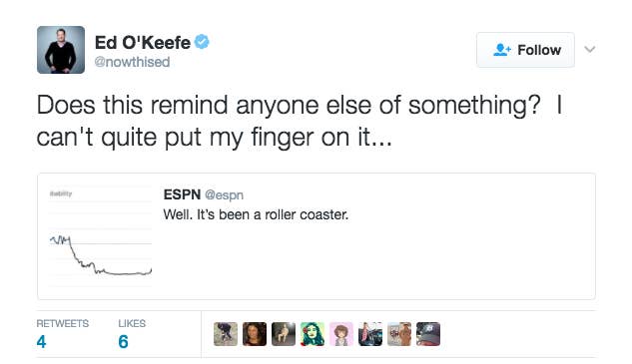View the likes count of 6
The width and height of the screenshot is (632, 364).
(x=124, y=342)
